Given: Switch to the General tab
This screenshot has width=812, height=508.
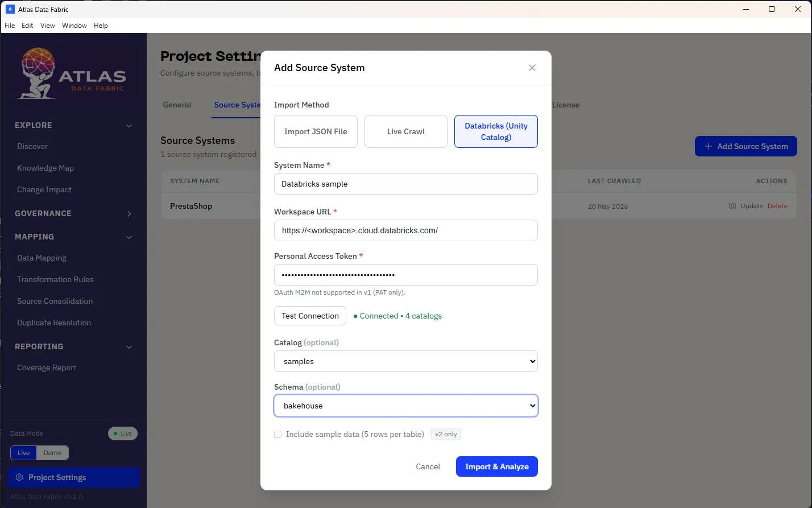Looking at the screenshot, I should click(177, 105).
